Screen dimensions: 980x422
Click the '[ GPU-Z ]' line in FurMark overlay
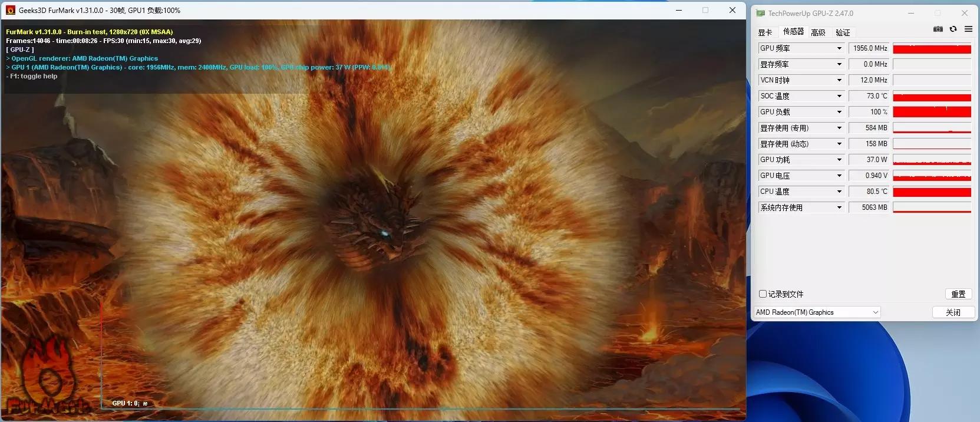[x=20, y=50]
